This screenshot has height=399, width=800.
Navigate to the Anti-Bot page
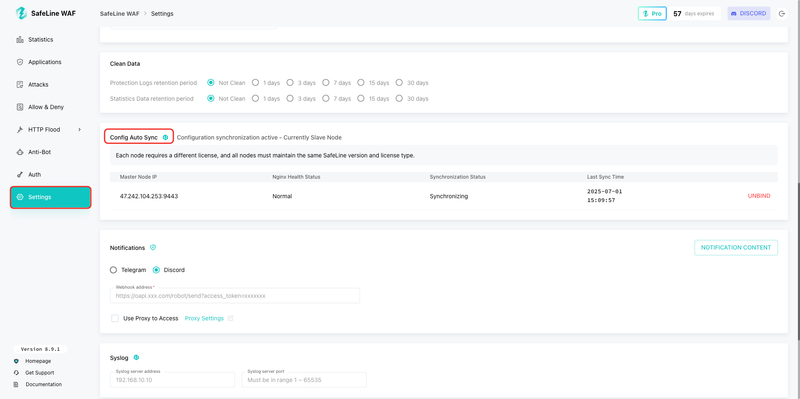pos(51,152)
